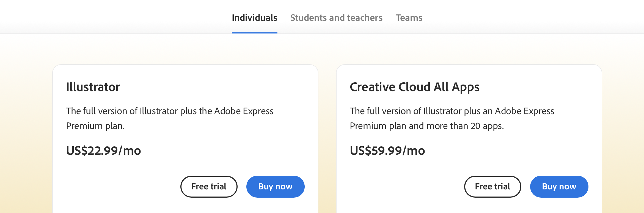644x213 pixels.
Task: Open the Students and teachers tab
Action: [336, 18]
